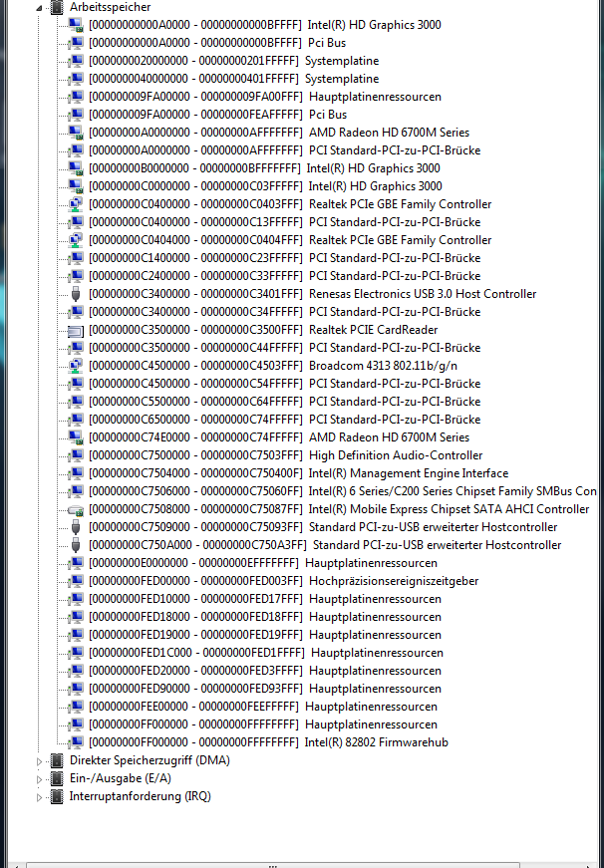
Task: Click display icon of Intel HD Graphics 3000 at 00000000000A0000
Action: point(76,25)
